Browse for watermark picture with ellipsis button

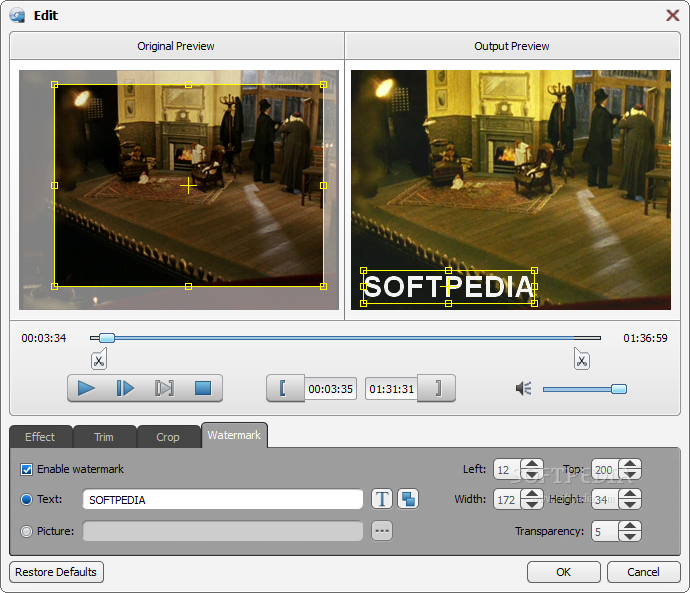tap(382, 531)
